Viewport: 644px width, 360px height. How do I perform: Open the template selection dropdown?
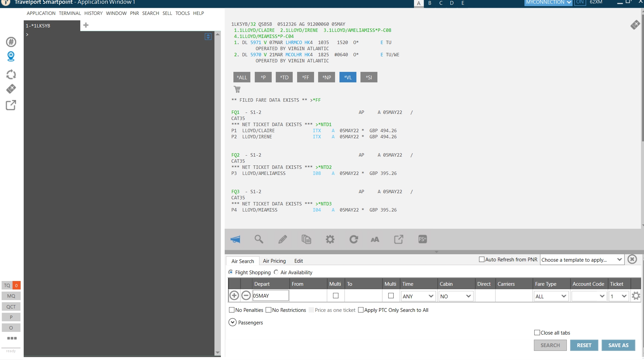[582, 260]
